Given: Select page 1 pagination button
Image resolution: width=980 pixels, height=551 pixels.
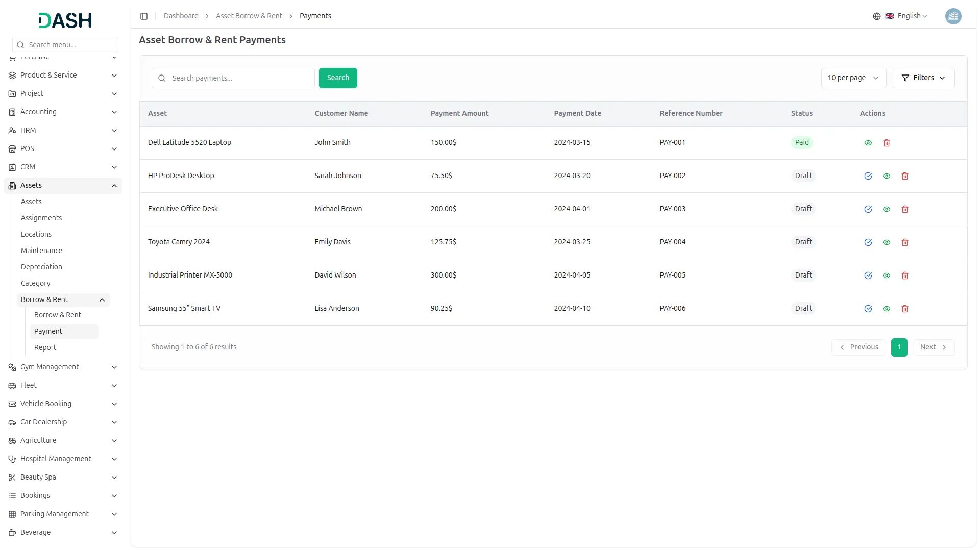Looking at the screenshot, I should [899, 347].
